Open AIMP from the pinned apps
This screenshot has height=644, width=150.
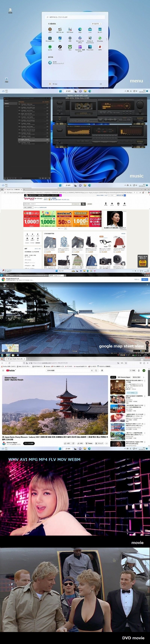50,30
